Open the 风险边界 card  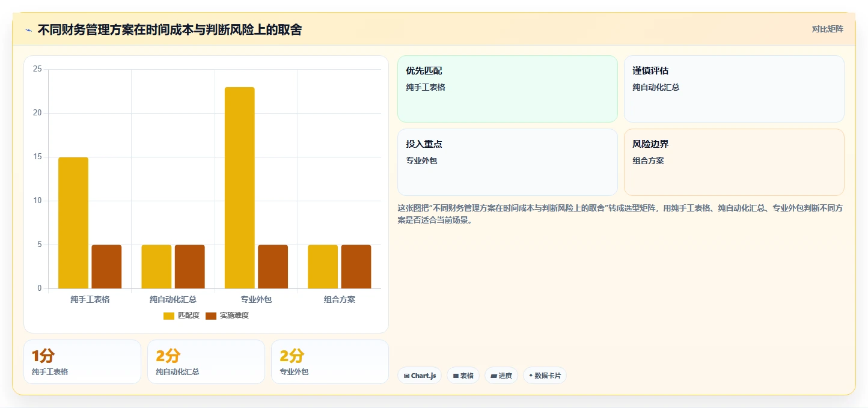734,162
